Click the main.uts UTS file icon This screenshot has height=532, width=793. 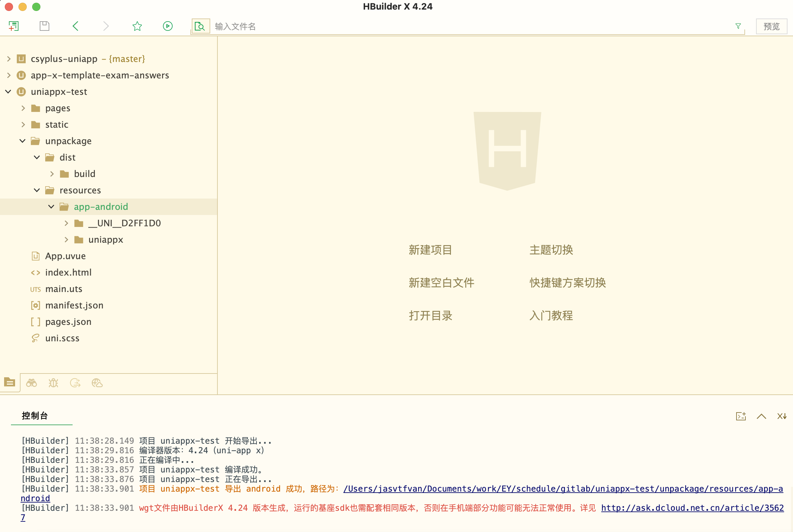pos(36,289)
